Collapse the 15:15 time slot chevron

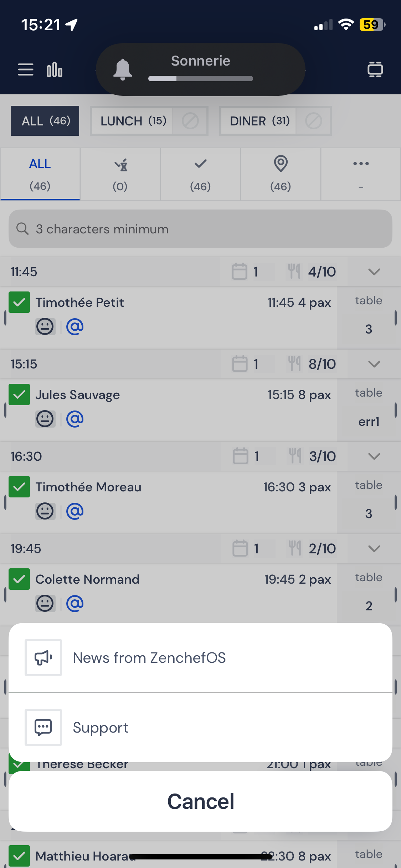[x=374, y=364]
